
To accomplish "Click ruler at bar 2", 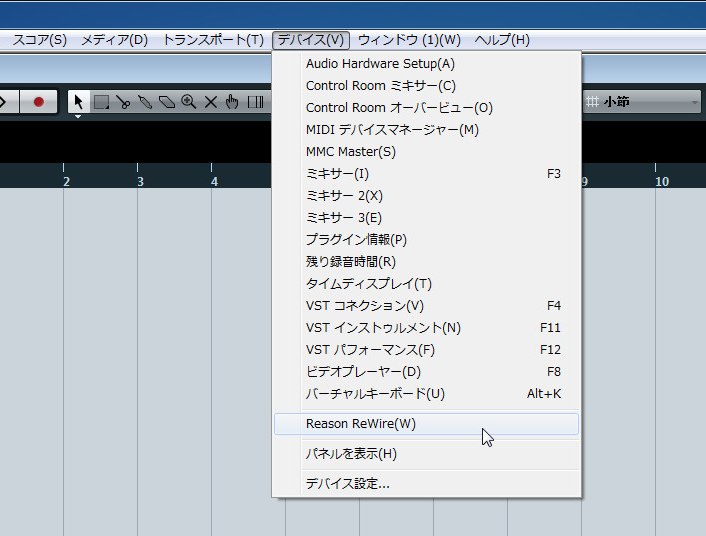I will [x=66, y=182].
